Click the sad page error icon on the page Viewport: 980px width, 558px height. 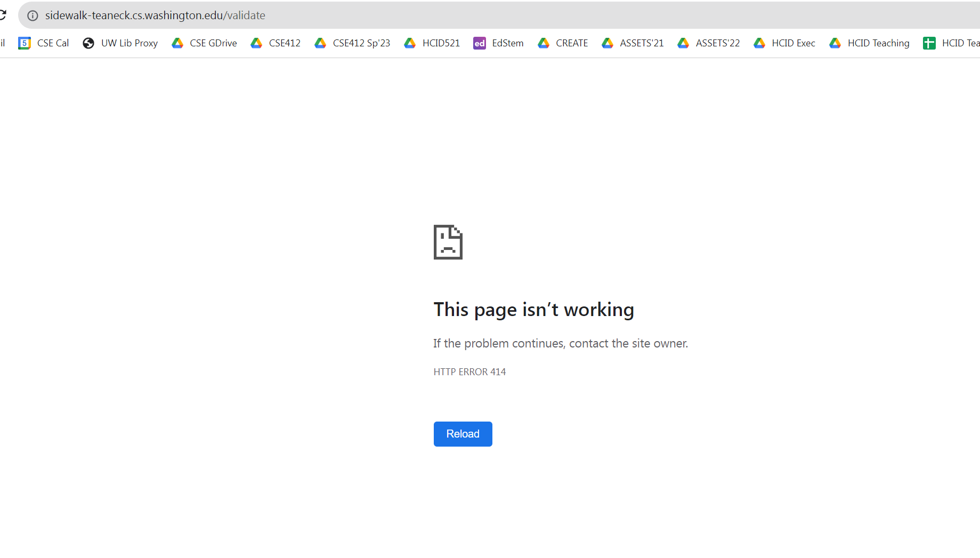[448, 242]
